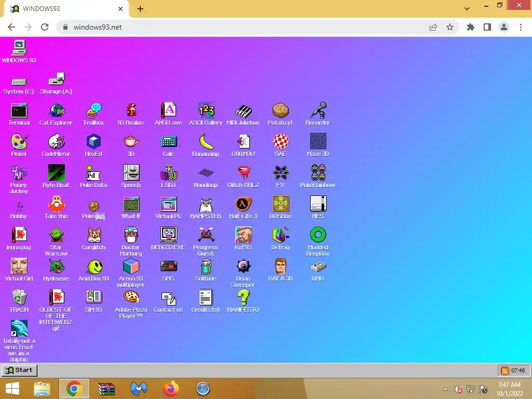Reload the windows93.net page
The image size is (532, 399).
coord(45,27)
